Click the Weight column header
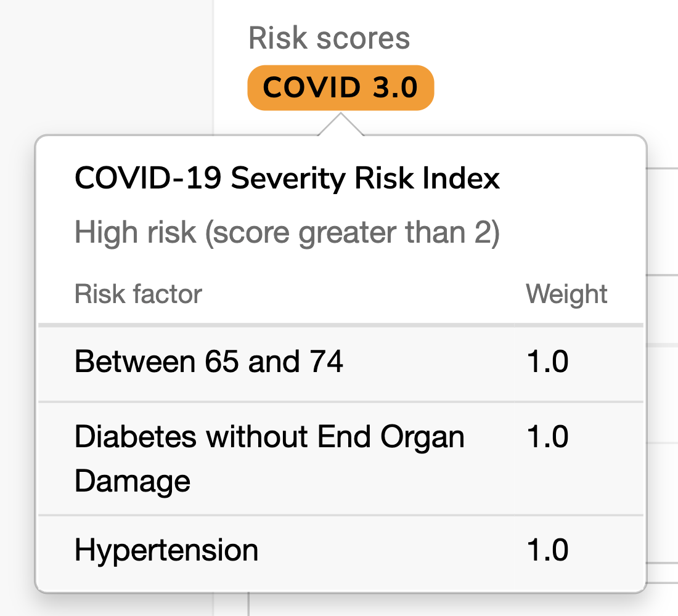Image resolution: width=678 pixels, height=616 pixels. coord(566,294)
